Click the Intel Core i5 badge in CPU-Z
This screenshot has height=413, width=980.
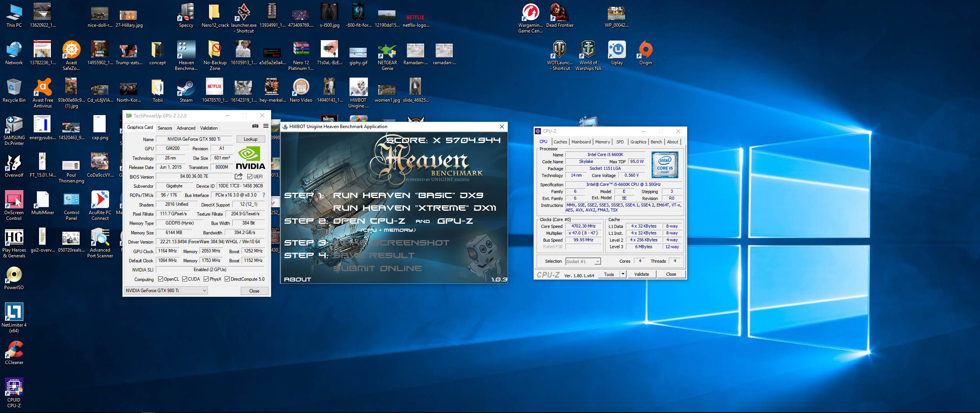click(665, 165)
